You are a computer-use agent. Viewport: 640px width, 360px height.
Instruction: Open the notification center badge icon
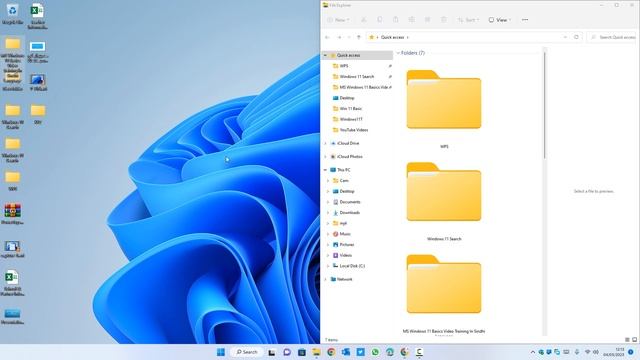[631, 352]
